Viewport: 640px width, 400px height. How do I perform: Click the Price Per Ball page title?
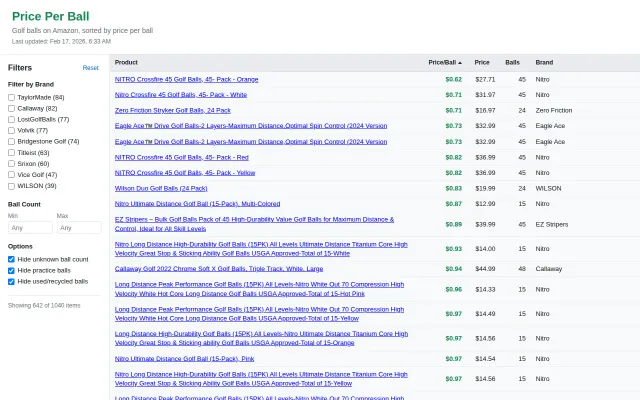click(51, 16)
